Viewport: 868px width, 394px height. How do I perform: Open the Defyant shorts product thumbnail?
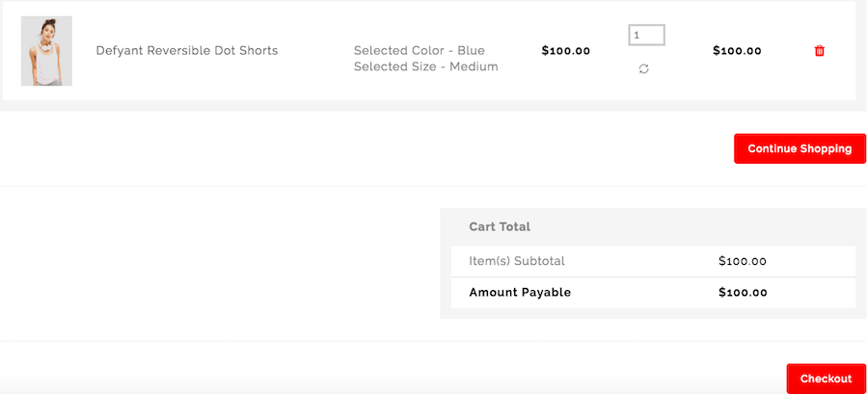tap(46, 51)
